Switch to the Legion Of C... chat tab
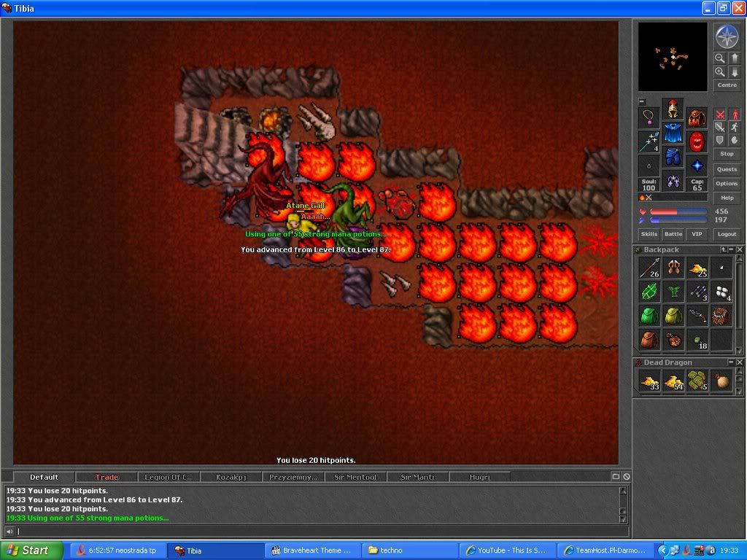This screenshot has width=747, height=560. pos(169,477)
